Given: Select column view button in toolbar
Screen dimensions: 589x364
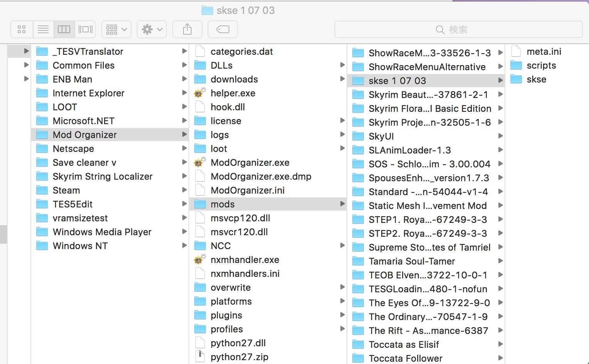Looking at the screenshot, I should coord(64,29).
